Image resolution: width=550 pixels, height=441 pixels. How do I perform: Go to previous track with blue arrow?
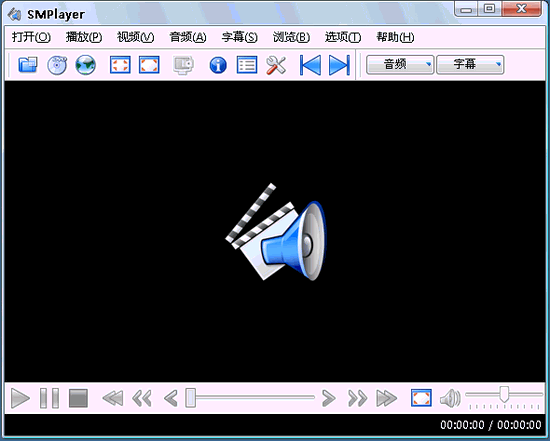310,65
